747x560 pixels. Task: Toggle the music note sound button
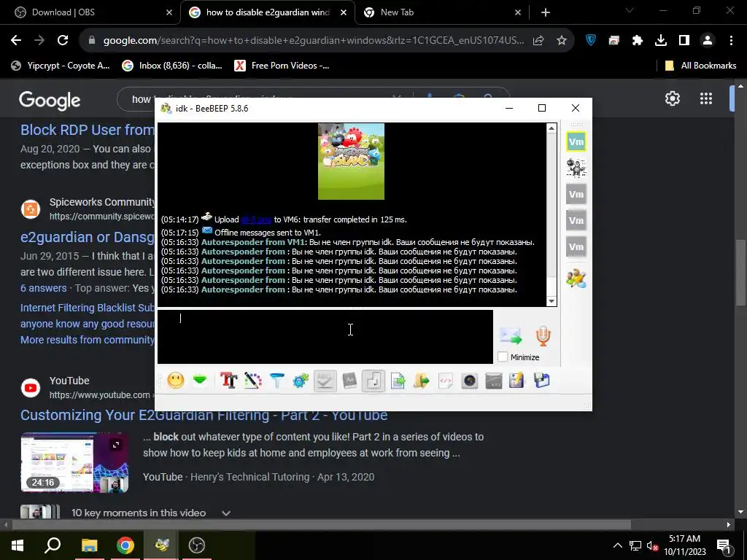tap(373, 381)
